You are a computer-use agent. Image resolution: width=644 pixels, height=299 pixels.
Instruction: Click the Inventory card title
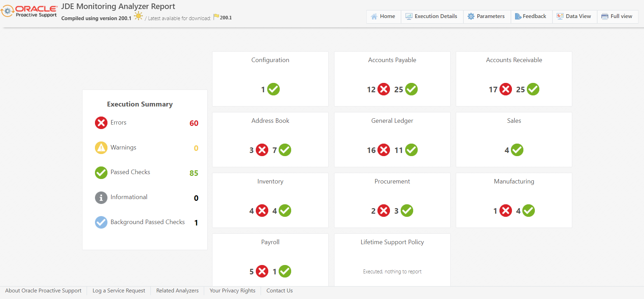click(270, 181)
